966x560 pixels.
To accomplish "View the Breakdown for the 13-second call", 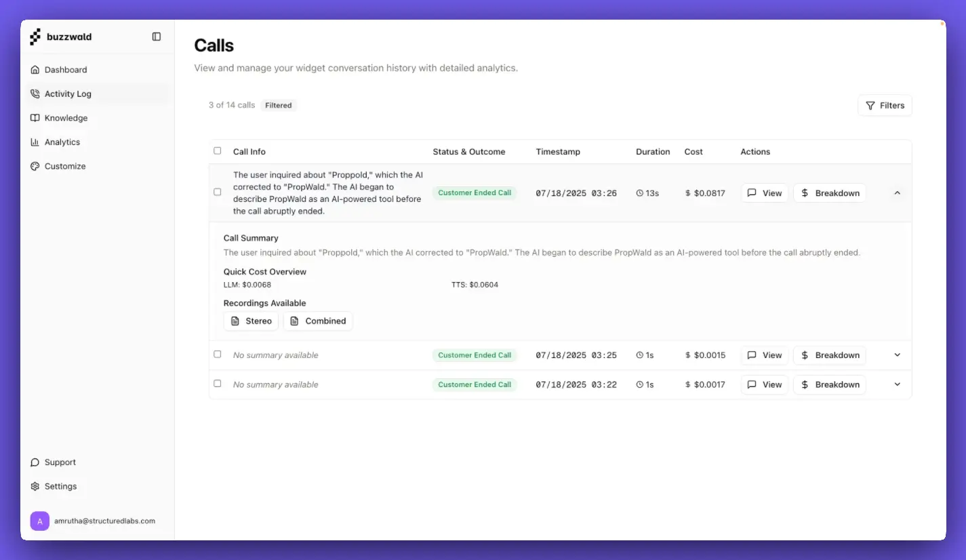I will [829, 193].
